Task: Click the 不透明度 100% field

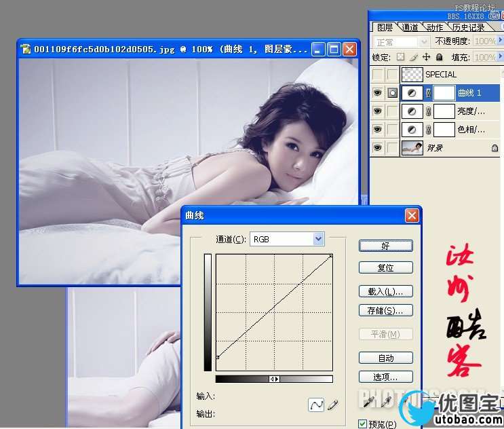Action: click(486, 41)
